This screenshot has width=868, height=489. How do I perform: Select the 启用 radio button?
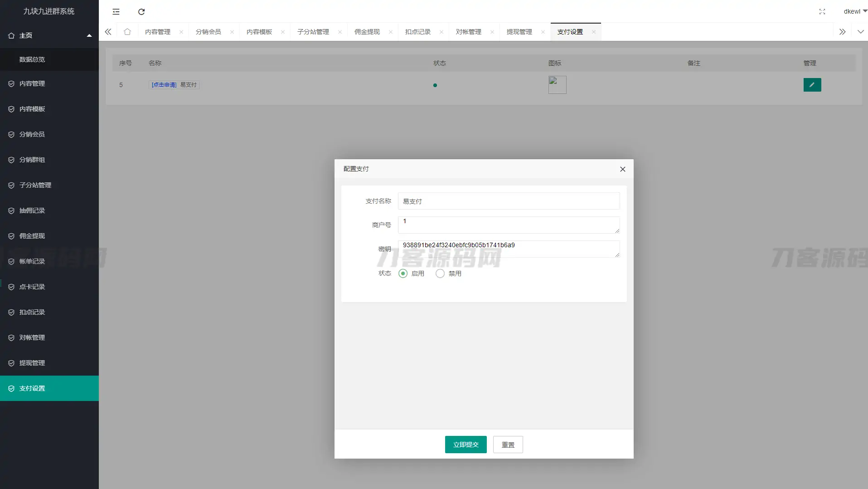pos(403,274)
